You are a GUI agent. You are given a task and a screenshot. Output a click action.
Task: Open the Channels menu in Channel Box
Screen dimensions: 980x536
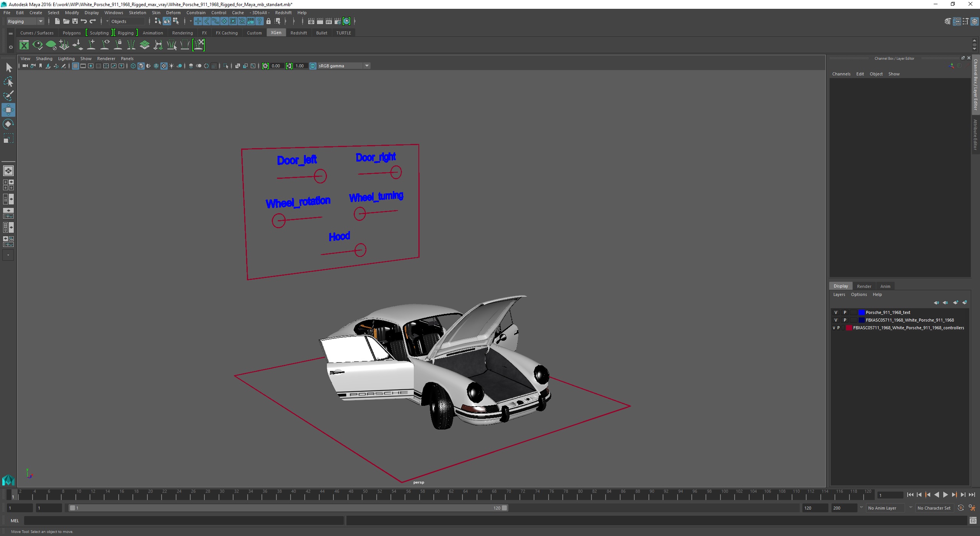(841, 74)
